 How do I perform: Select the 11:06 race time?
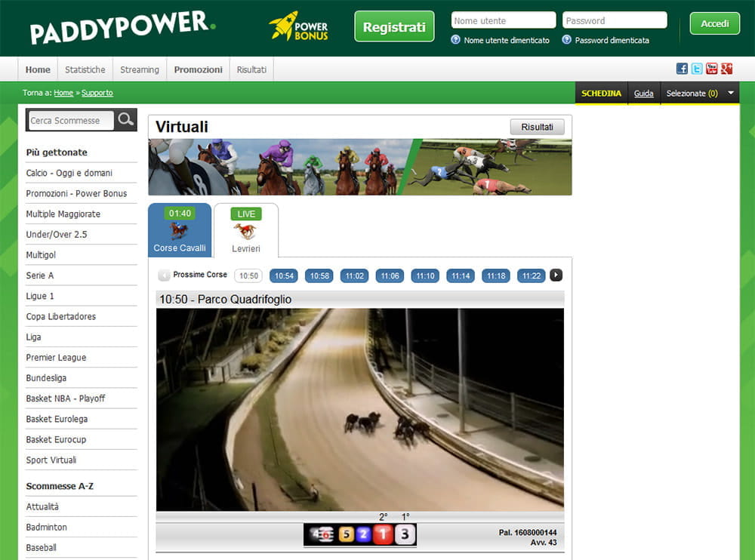(x=390, y=275)
